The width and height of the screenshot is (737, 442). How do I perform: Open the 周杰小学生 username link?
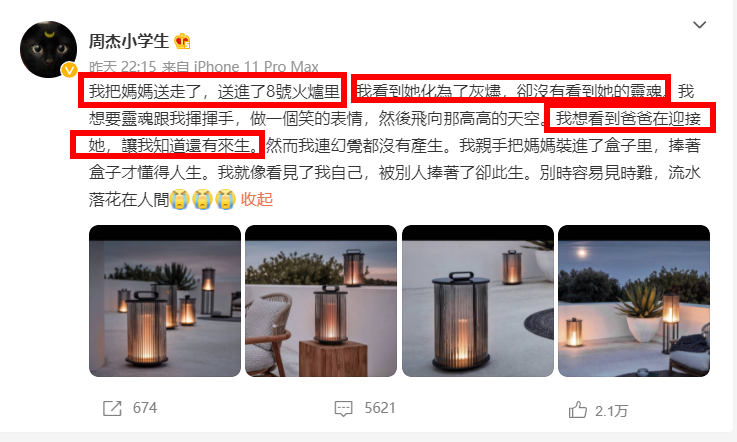129,41
